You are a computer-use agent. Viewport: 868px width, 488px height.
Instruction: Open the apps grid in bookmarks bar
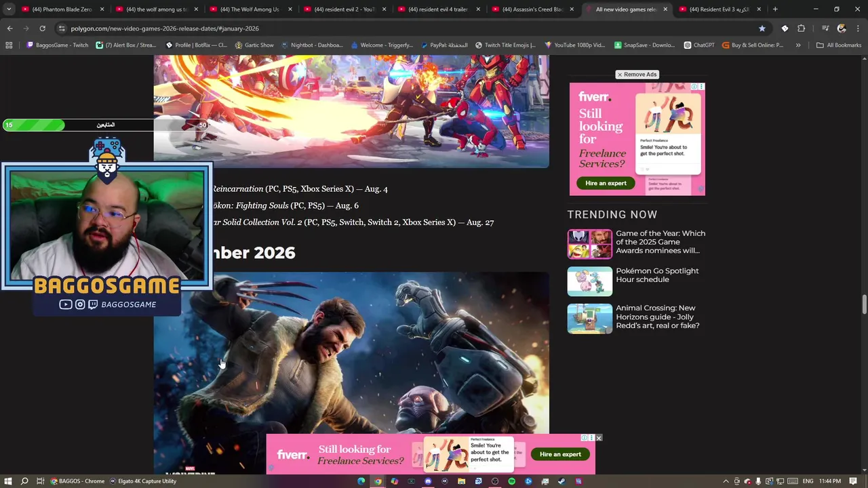point(9,45)
